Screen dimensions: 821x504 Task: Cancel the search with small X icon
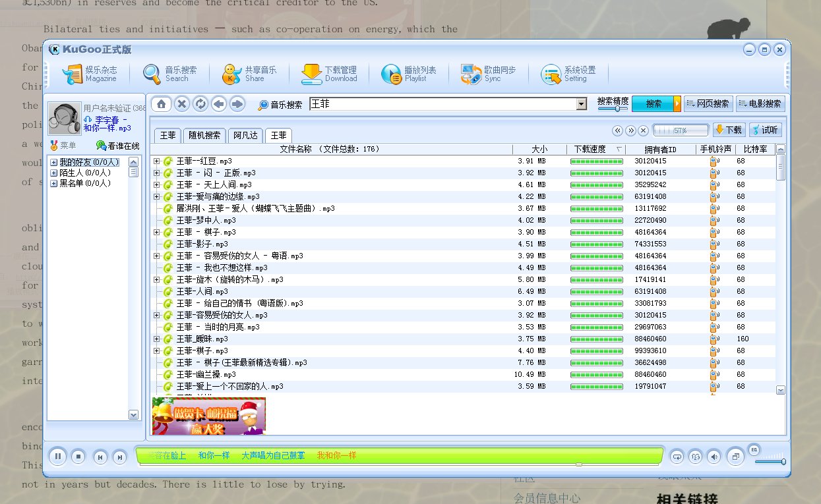tap(643, 130)
